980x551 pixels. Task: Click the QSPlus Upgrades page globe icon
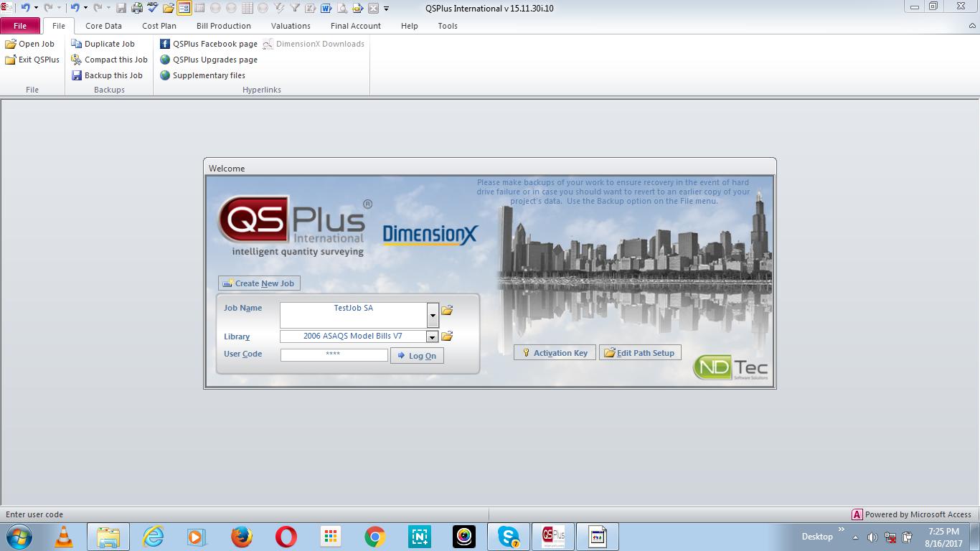(165, 60)
